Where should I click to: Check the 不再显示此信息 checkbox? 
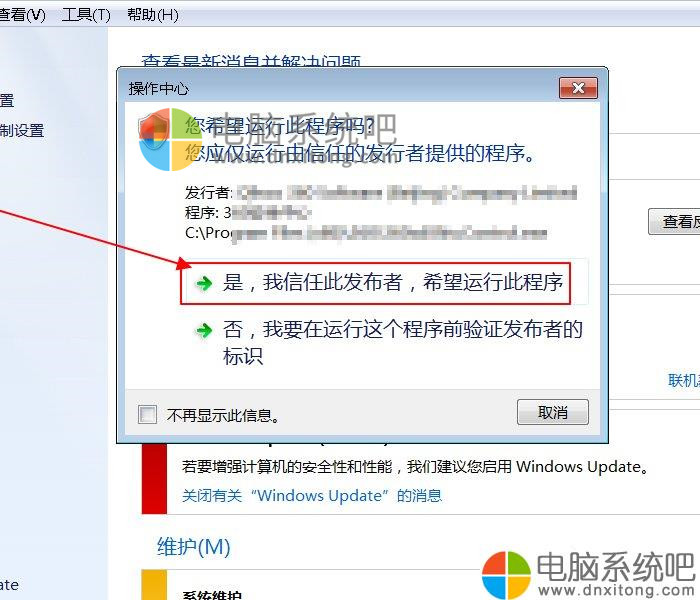[147, 414]
